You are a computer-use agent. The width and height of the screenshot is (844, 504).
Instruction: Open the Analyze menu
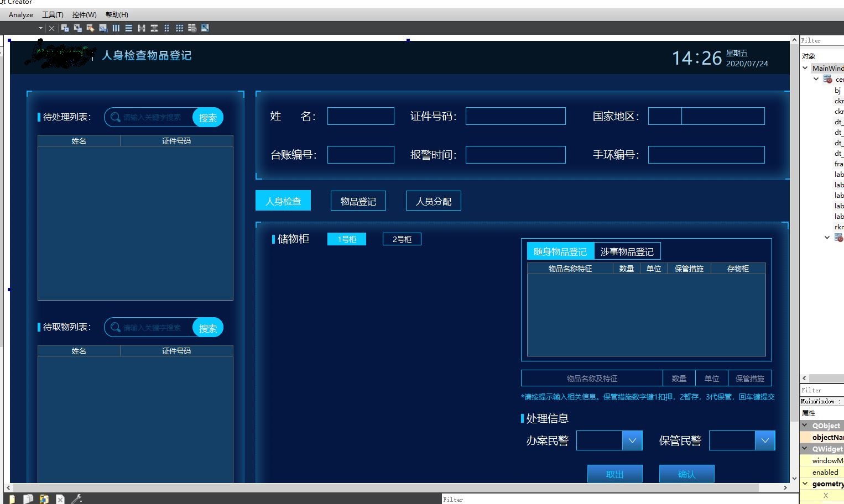(21, 15)
